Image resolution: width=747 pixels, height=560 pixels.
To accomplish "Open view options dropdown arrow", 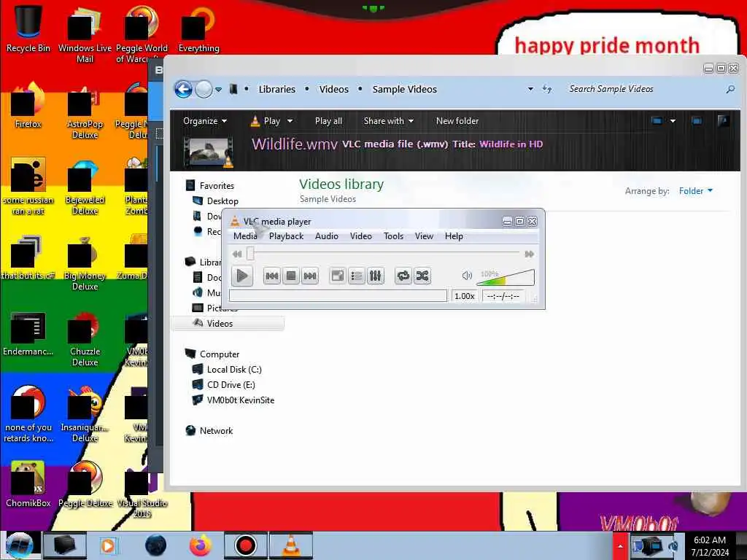I will click(x=673, y=121).
